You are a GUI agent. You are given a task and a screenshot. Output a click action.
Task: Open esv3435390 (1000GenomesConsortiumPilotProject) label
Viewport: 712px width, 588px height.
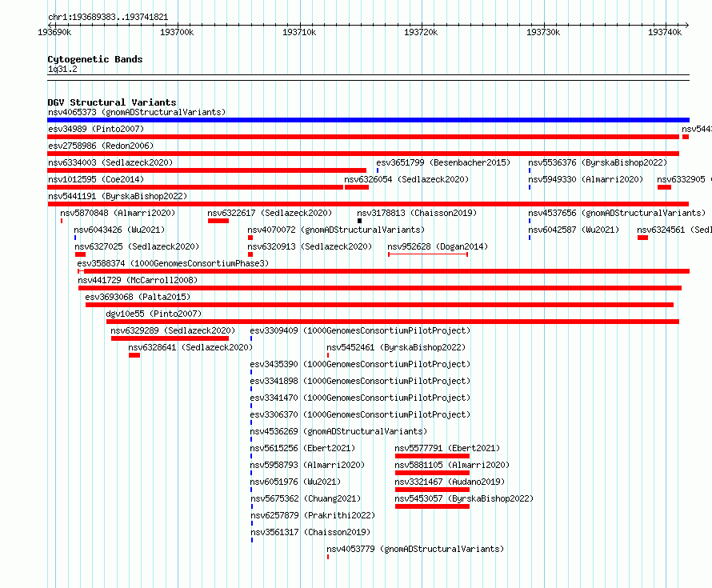(360, 364)
